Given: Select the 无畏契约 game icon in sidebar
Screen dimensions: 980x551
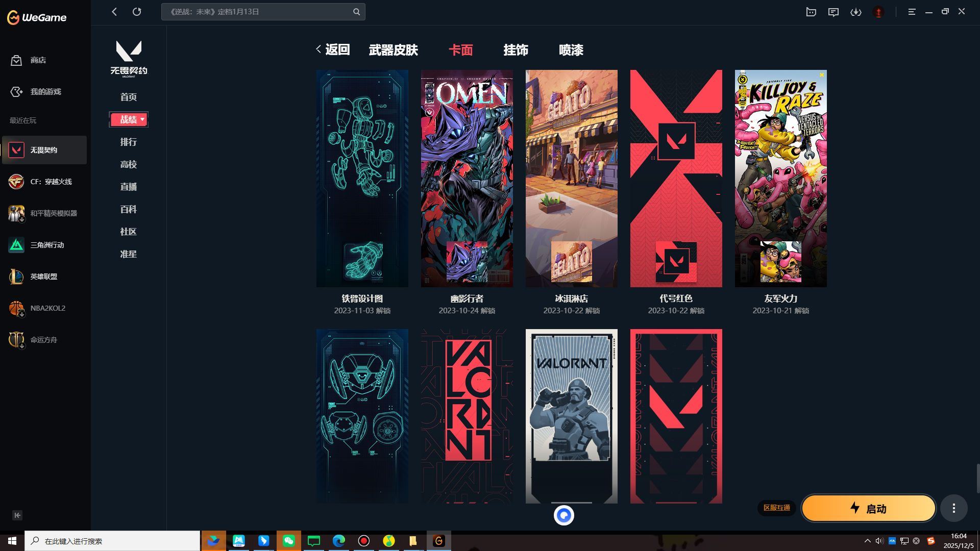Looking at the screenshot, I should tap(17, 150).
